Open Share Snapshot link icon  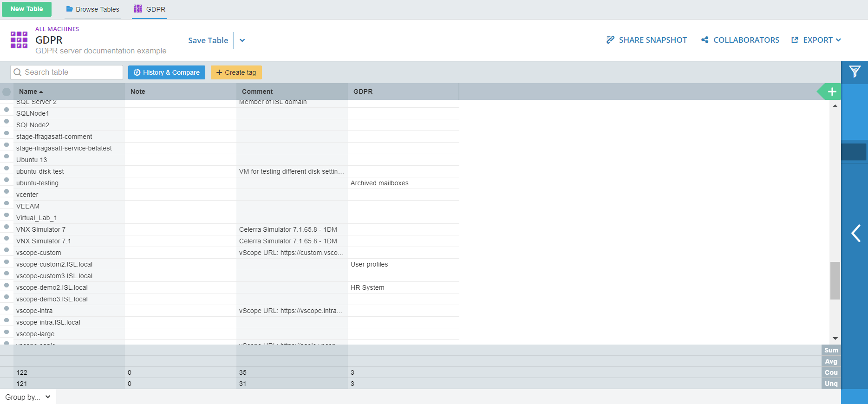[610, 40]
